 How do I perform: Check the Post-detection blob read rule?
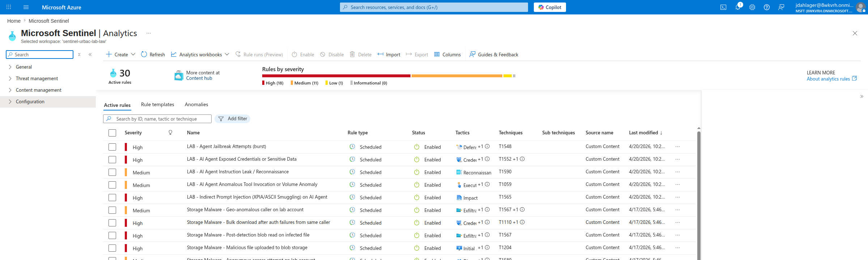(x=112, y=235)
